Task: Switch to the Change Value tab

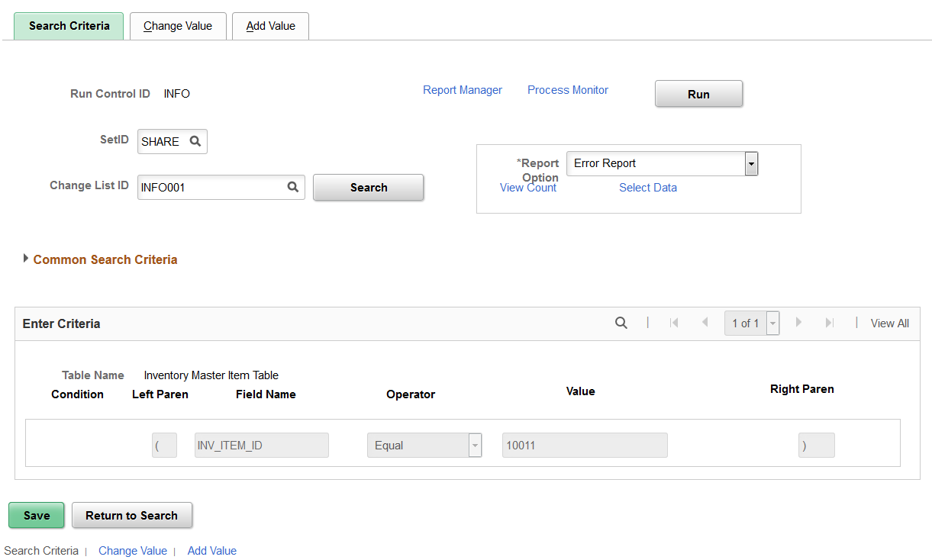Action: tap(178, 26)
